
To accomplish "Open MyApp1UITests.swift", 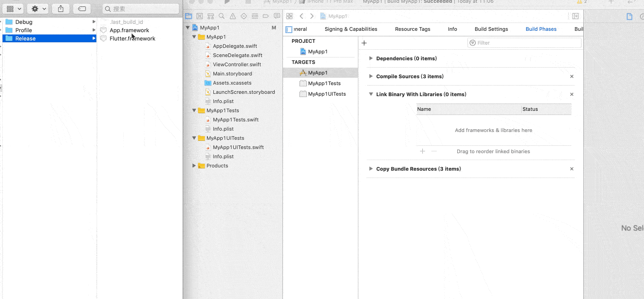I will coord(238,147).
